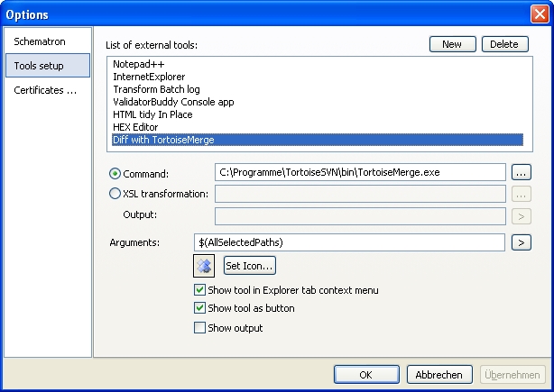554x392 pixels.
Task: Open the Schematron options page
Action: click(48, 41)
